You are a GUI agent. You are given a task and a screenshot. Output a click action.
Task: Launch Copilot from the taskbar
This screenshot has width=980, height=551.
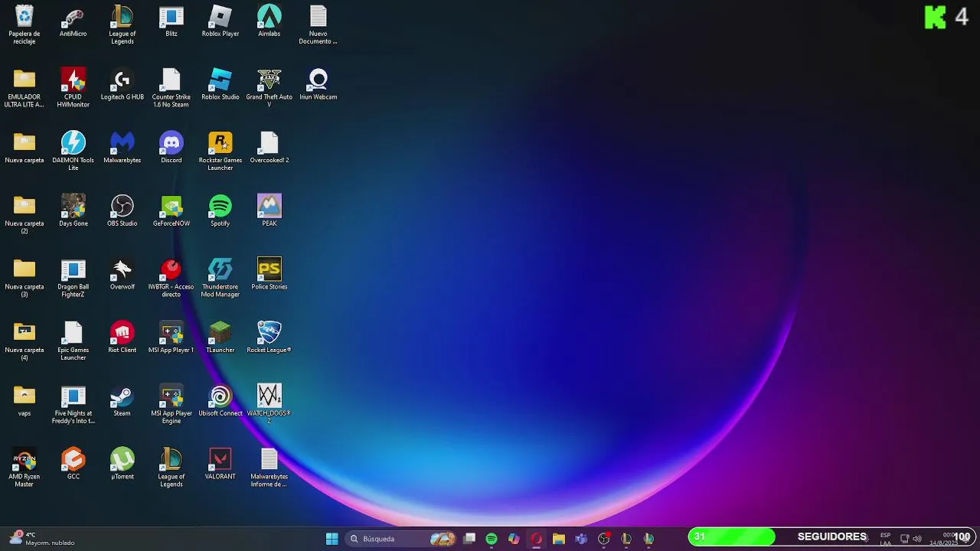tap(514, 539)
